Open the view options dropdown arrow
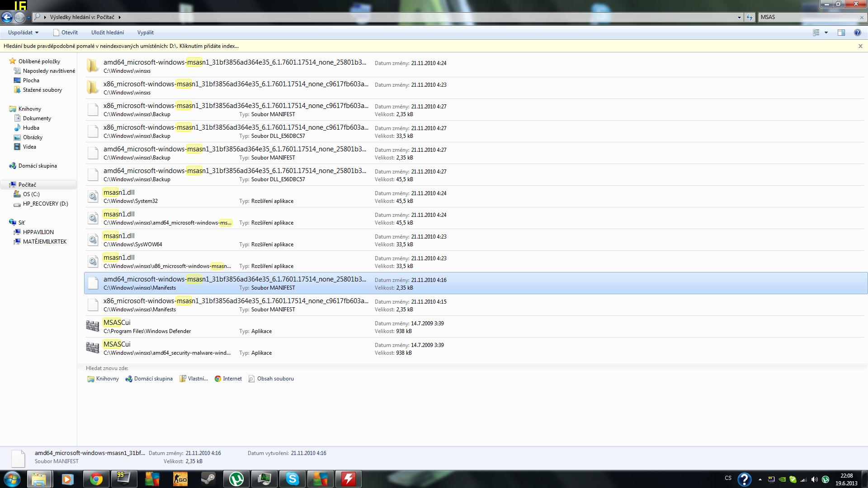Image resolution: width=868 pixels, height=488 pixels. click(x=826, y=33)
